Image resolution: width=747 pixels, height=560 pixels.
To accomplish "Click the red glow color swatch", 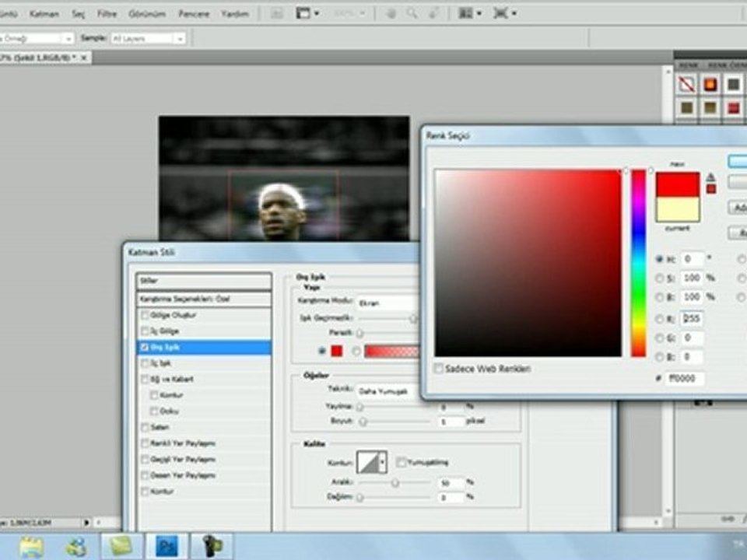I will point(337,351).
